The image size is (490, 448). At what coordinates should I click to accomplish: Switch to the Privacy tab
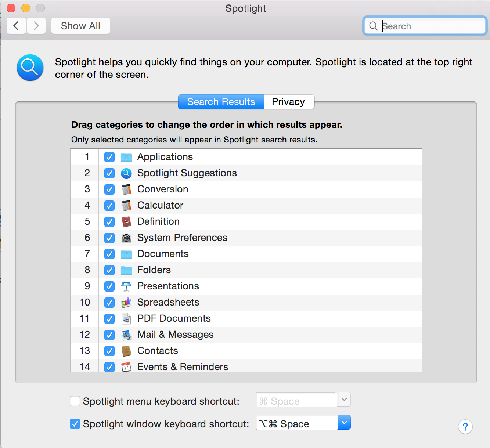[x=289, y=102]
